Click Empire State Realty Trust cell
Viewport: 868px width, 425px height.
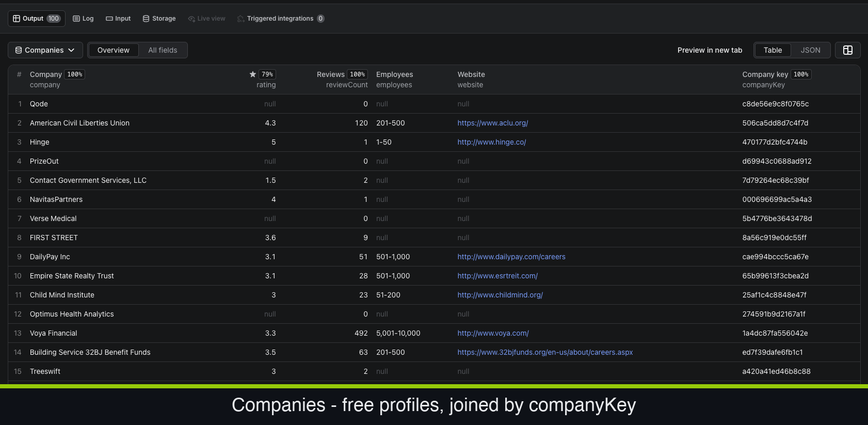(72, 276)
